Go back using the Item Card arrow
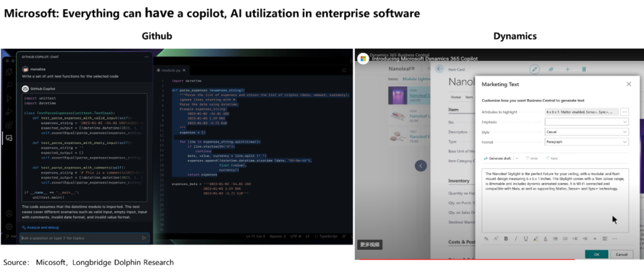Image resolution: width=644 pixels, height=272 pixels. (439, 69)
